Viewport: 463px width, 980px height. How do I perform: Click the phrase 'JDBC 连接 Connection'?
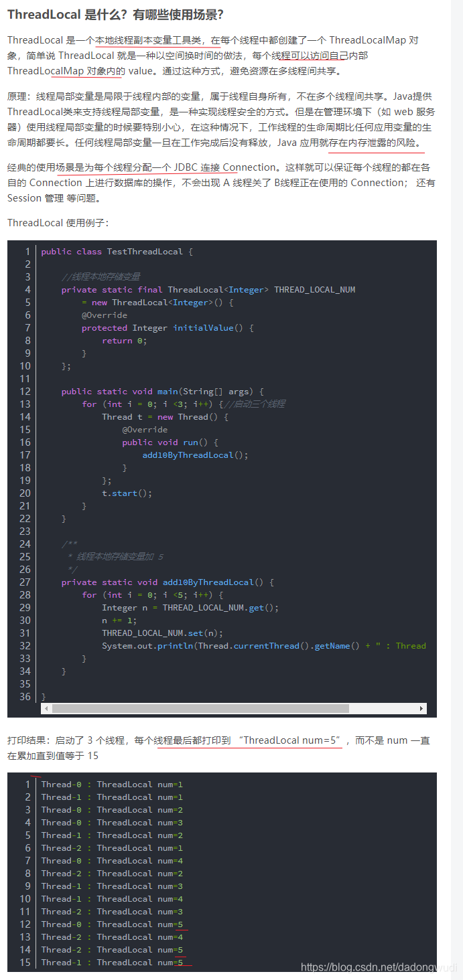224,167
